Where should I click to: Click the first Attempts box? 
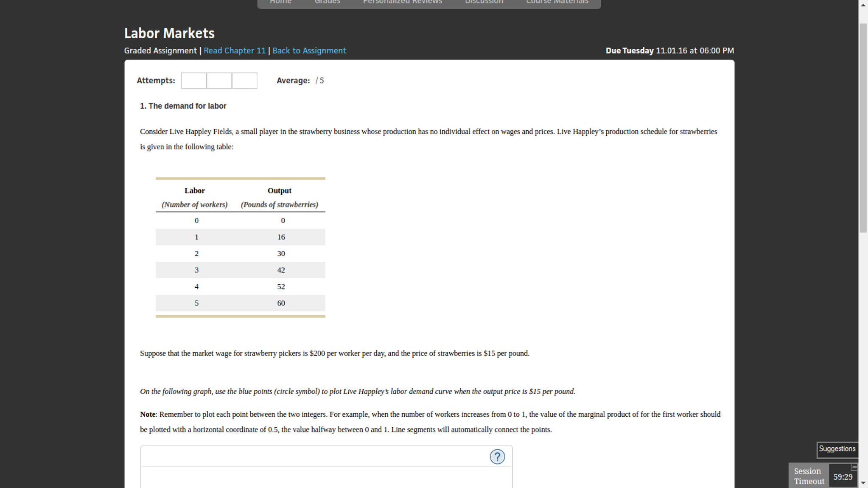[193, 80]
